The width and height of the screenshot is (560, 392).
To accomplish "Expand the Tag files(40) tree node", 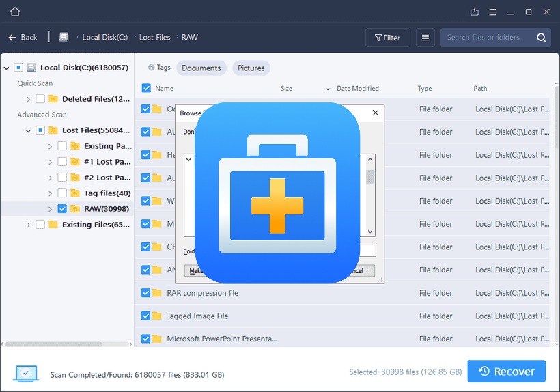I will coord(51,193).
